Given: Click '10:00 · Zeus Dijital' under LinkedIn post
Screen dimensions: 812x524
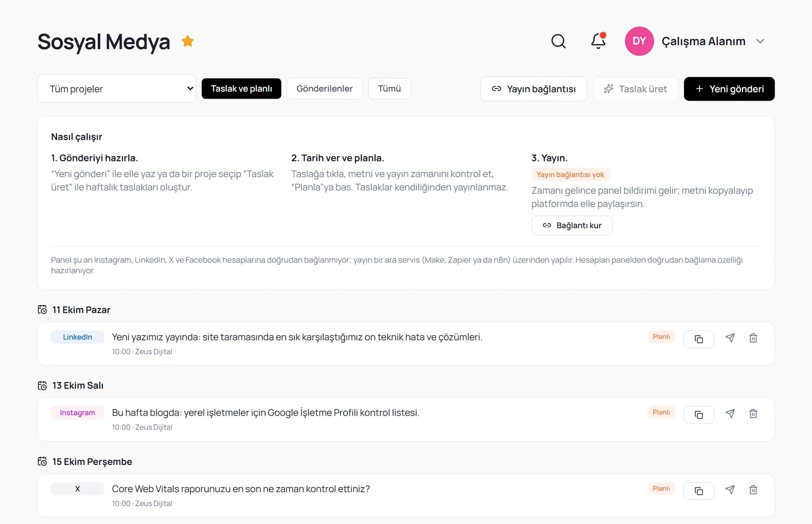Looking at the screenshot, I should click(142, 352).
